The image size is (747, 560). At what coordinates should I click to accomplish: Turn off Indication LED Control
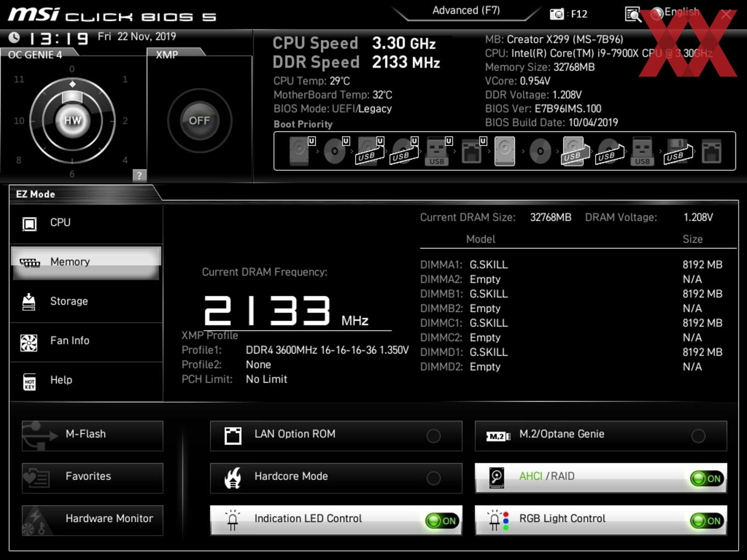tap(442, 520)
